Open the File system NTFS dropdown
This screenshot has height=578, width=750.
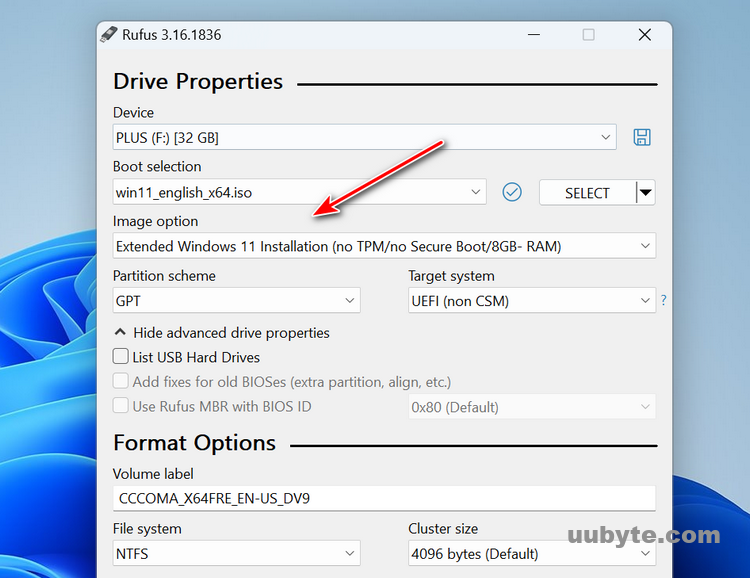pyautogui.click(x=236, y=553)
